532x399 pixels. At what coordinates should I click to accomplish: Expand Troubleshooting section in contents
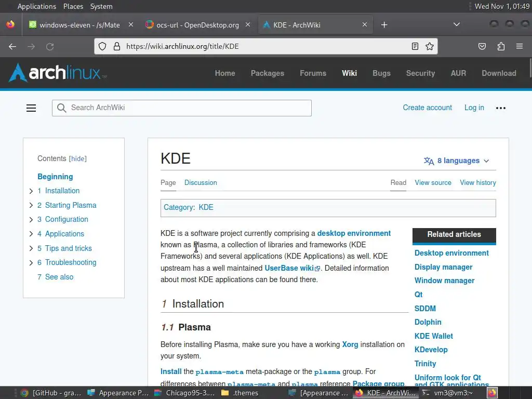[x=31, y=262]
